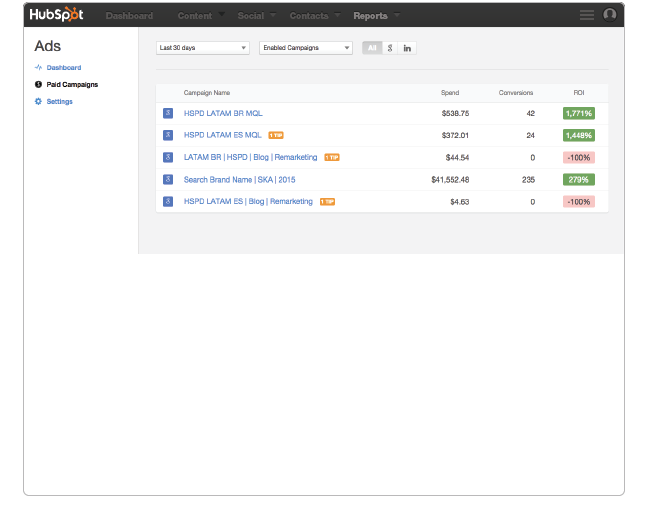The height and width of the screenshot is (525, 650).
Task: Click the 1 TIP badge on HSPD LATAM ES MQL
Action: tap(276, 135)
